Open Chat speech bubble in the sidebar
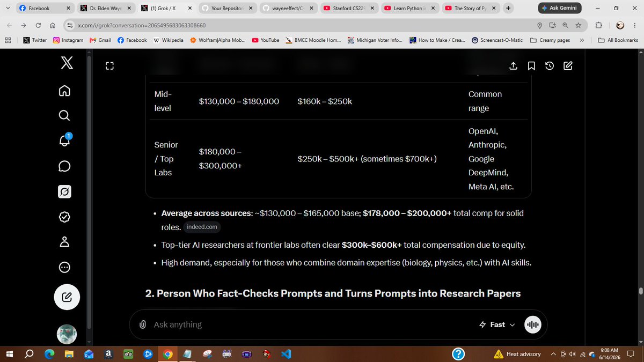Image resolution: width=644 pixels, height=362 pixels. 64,166
